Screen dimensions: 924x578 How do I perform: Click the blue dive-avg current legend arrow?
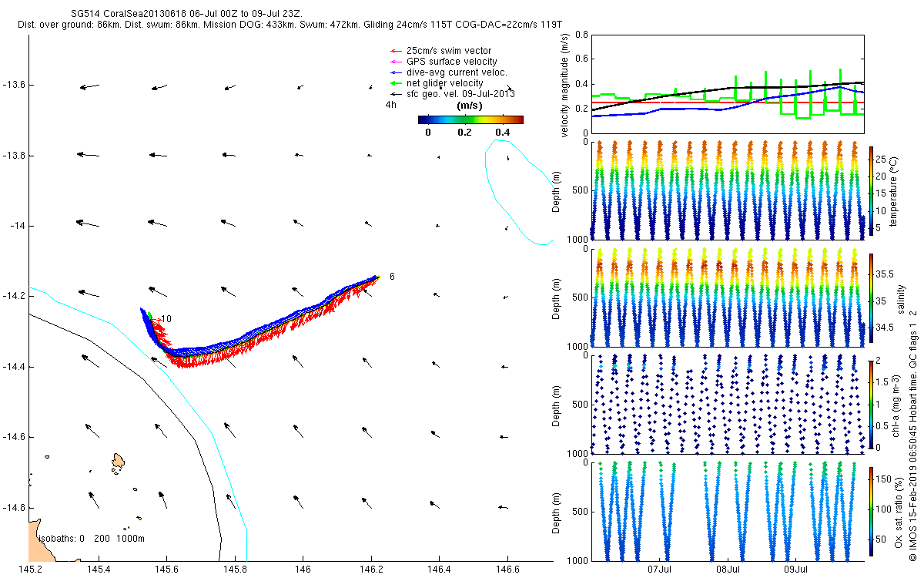point(398,72)
